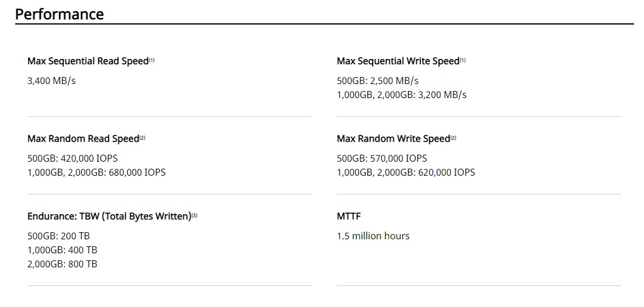
Task: Open footnote (2) beside Max Random Read Speed
Action: click(142, 138)
